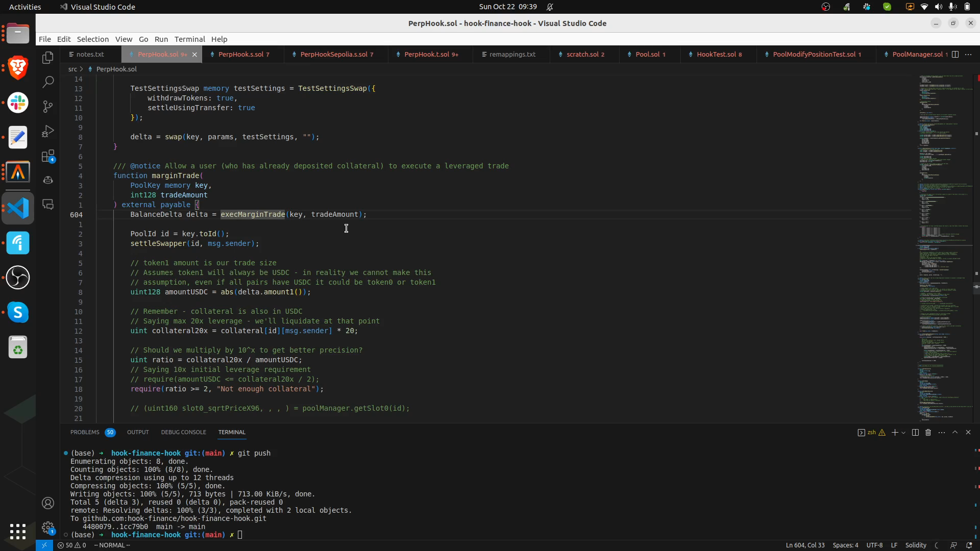
Task: Open terminal panel more actions ellipsis
Action: click(942, 433)
